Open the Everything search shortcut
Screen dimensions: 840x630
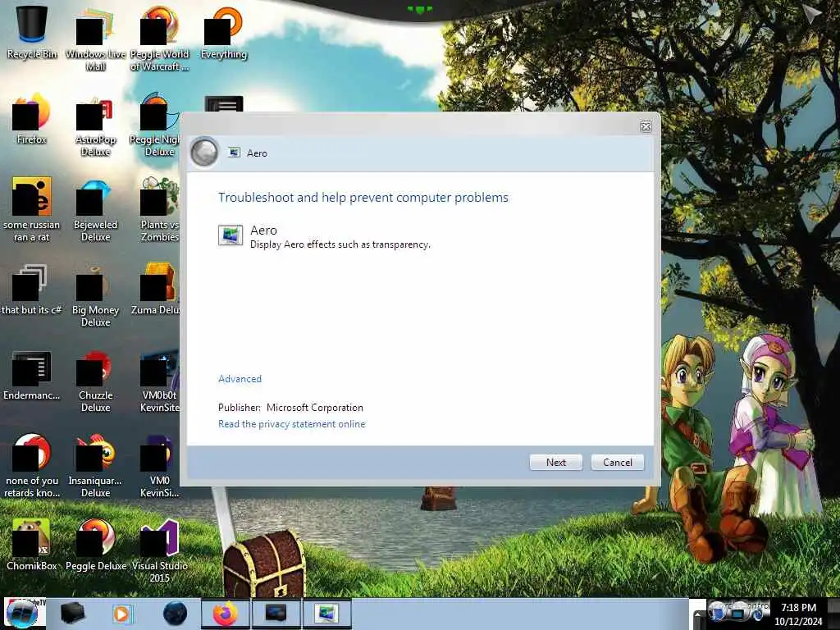223,32
